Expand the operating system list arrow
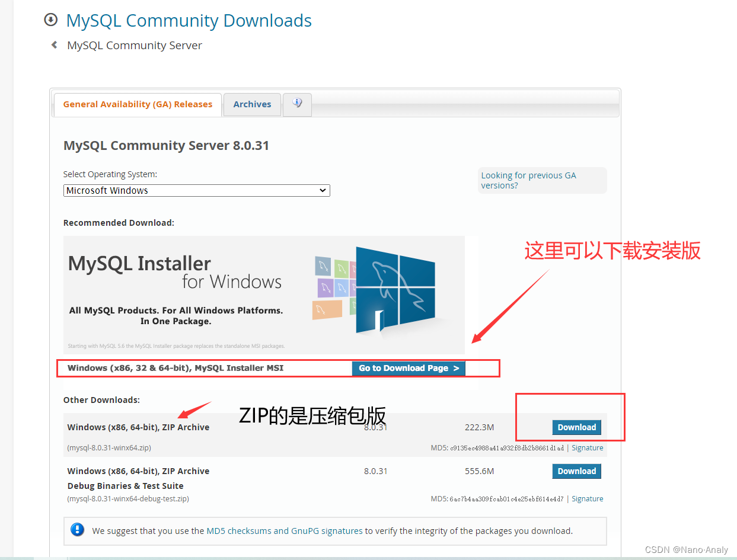 click(322, 190)
